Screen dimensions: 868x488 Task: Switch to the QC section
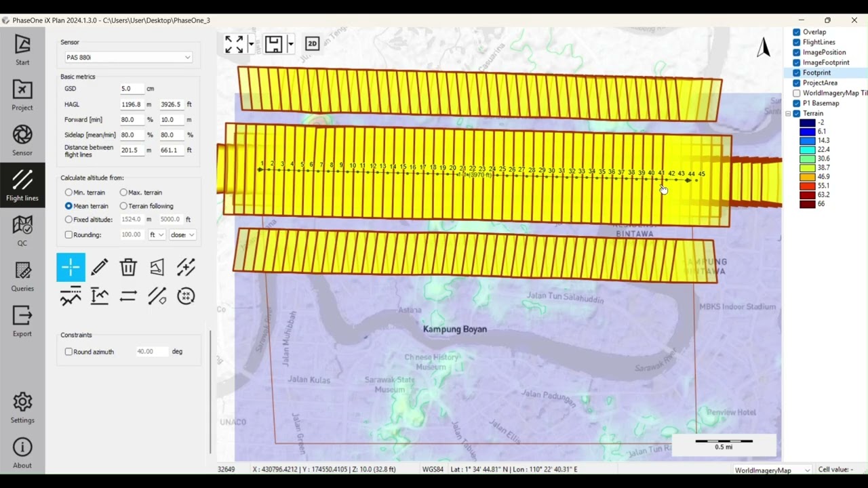click(22, 230)
